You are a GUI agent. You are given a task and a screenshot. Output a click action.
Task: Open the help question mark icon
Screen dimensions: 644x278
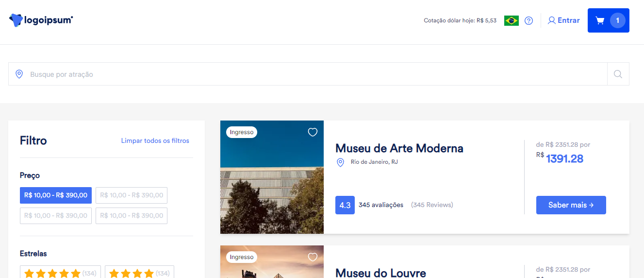[x=529, y=21]
